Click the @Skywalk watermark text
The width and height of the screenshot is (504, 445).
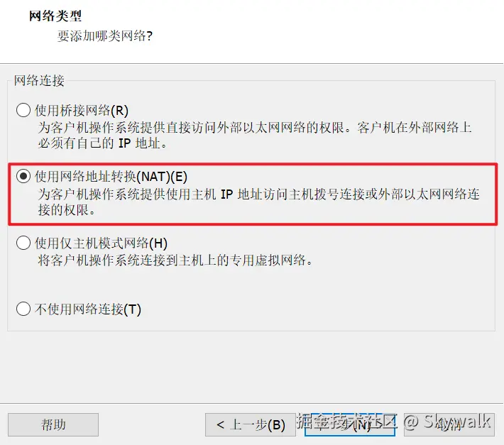pyautogui.click(x=447, y=421)
